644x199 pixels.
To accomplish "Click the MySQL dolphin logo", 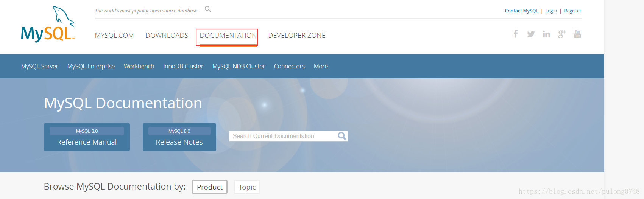I will (x=48, y=24).
